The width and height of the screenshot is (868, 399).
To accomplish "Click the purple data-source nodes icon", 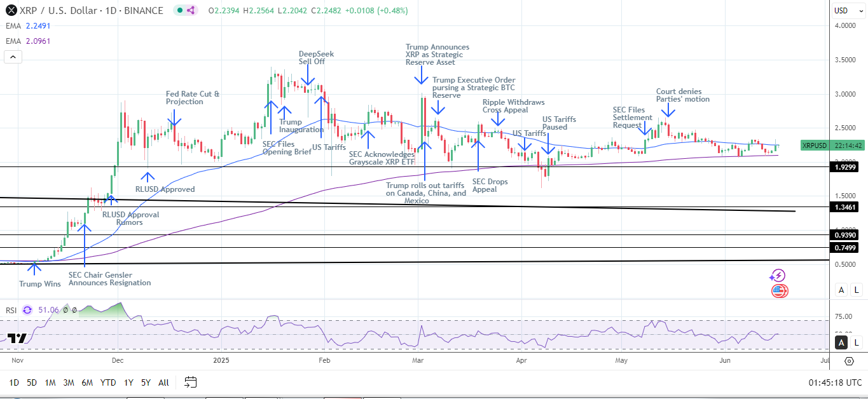I will click(x=191, y=10).
